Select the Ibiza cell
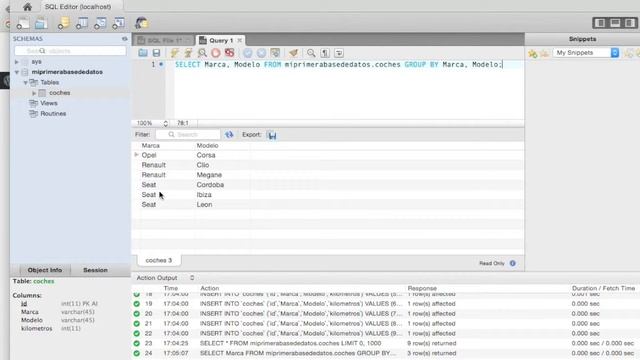 point(204,195)
